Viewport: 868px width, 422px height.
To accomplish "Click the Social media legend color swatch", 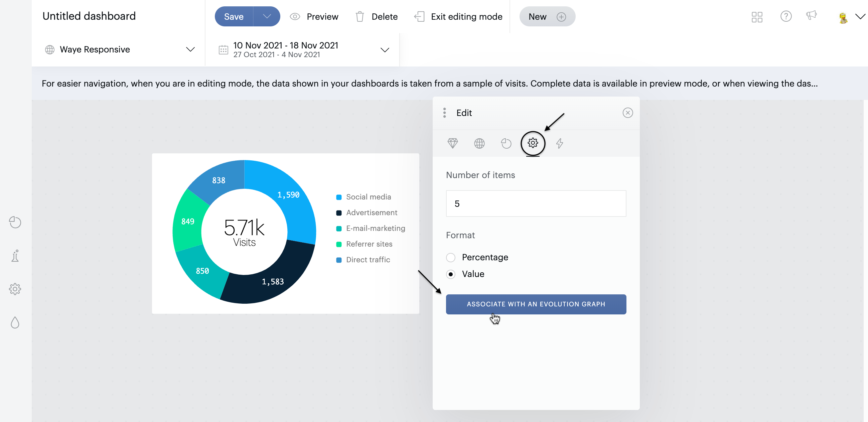I will coord(339,197).
